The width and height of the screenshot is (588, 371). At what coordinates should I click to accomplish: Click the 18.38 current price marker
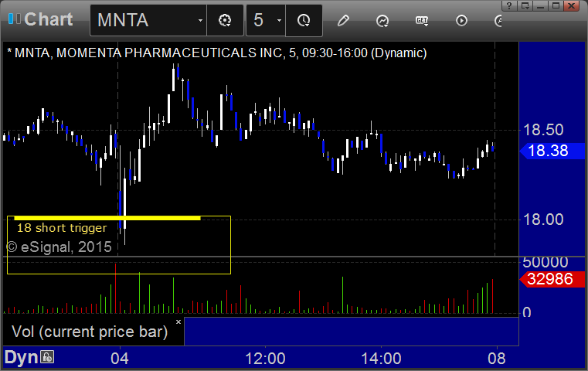(552, 151)
